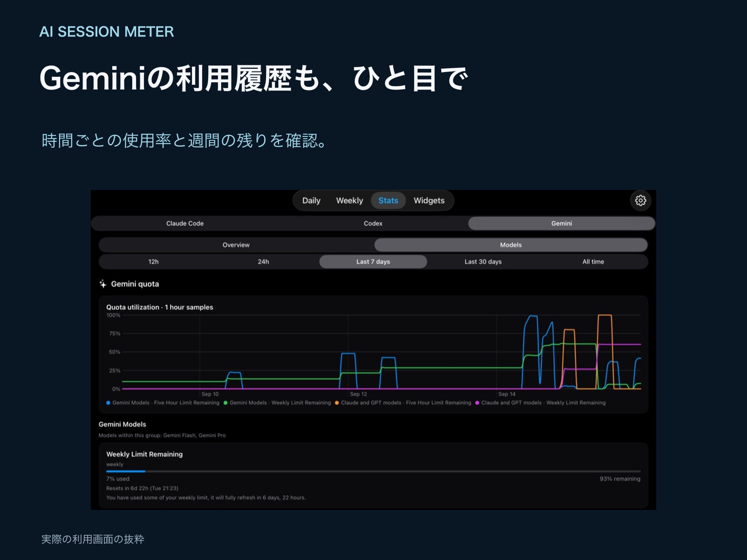The height and width of the screenshot is (560, 747).
Task: Show the Models view
Action: pyautogui.click(x=511, y=245)
